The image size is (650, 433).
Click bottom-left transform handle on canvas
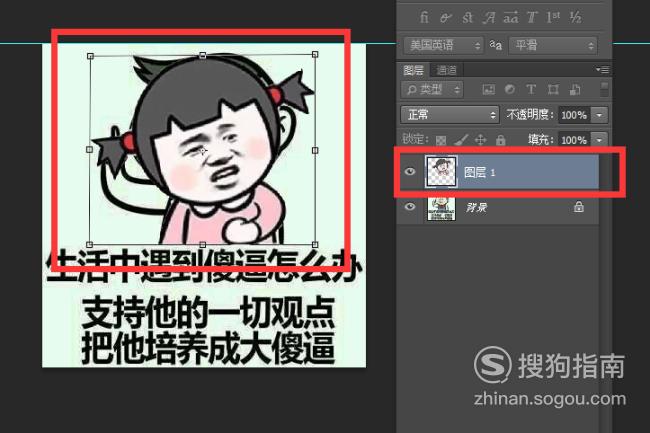tap(89, 244)
